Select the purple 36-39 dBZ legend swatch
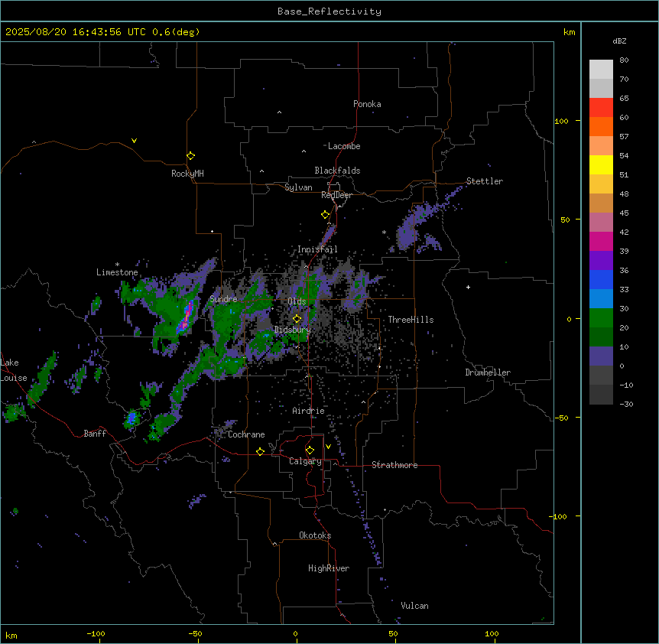The width and height of the screenshot is (659, 644). point(601,261)
